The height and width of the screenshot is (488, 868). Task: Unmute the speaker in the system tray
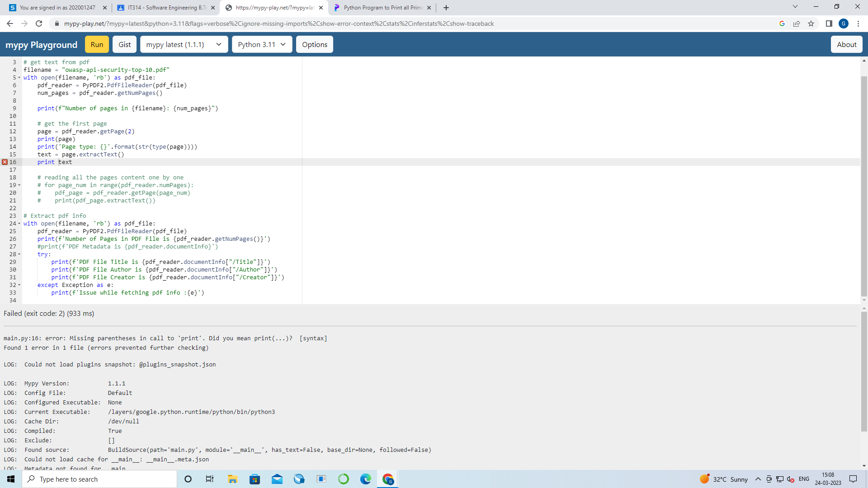pos(790,479)
